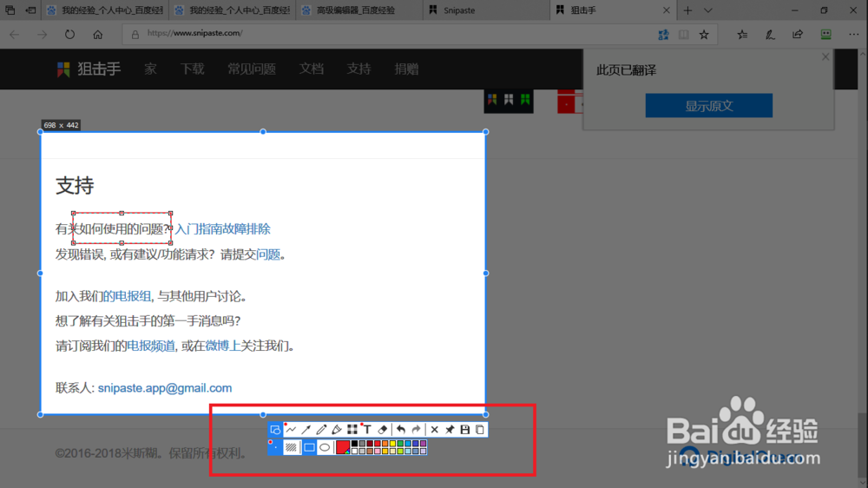Image resolution: width=868 pixels, height=488 pixels.
Task: Copy the screenshot to clipboard
Action: (480, 430)
